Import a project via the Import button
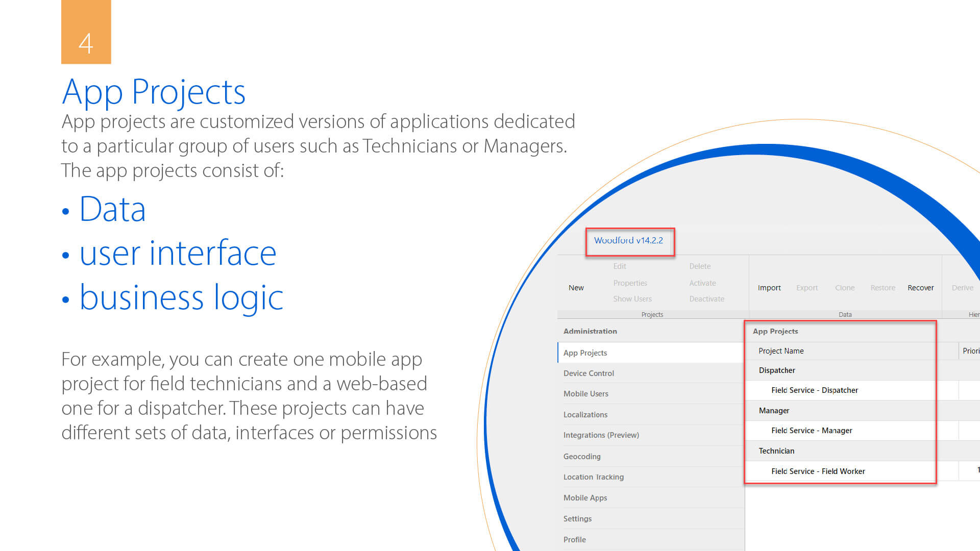980x551 pixels. [x=769, y=288]
